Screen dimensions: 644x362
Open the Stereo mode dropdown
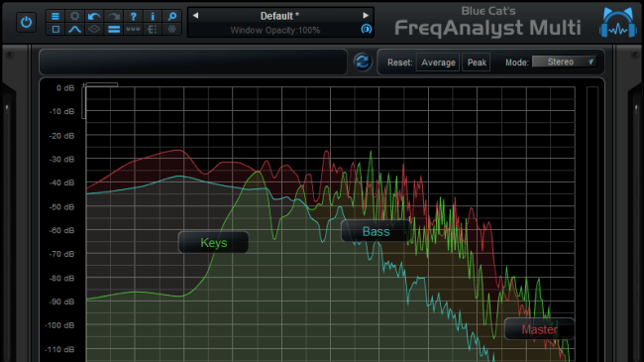click(x=565, y=61)
